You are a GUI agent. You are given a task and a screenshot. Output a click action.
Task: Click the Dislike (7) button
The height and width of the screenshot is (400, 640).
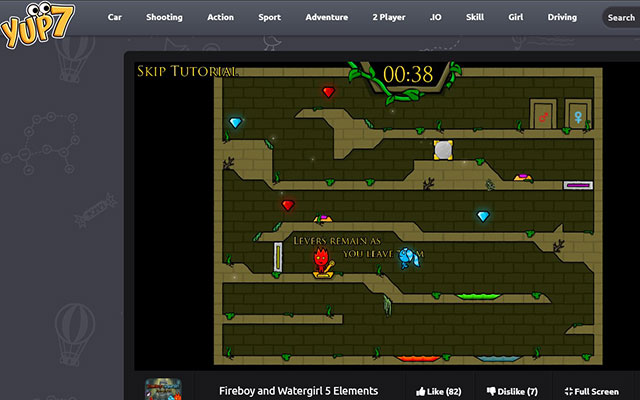(512, 391)
